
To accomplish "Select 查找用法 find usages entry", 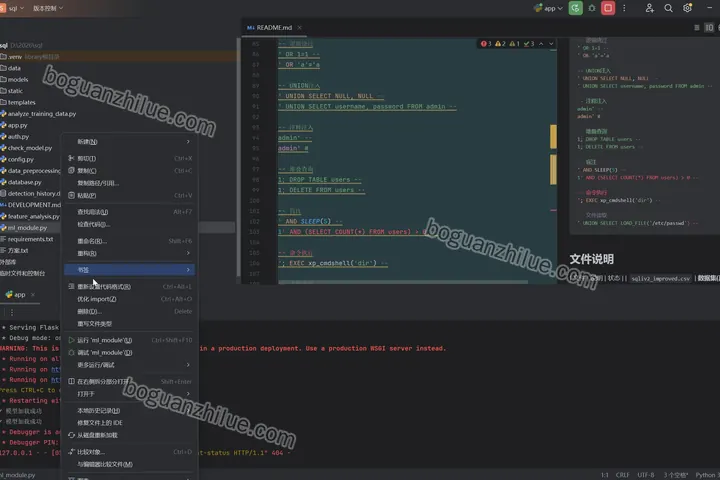I will [129, 212].
